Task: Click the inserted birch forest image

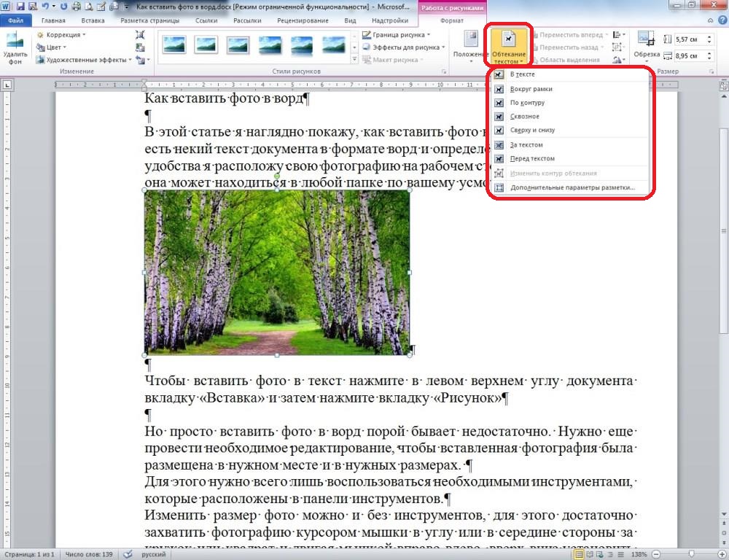Action: click(276, 273)
